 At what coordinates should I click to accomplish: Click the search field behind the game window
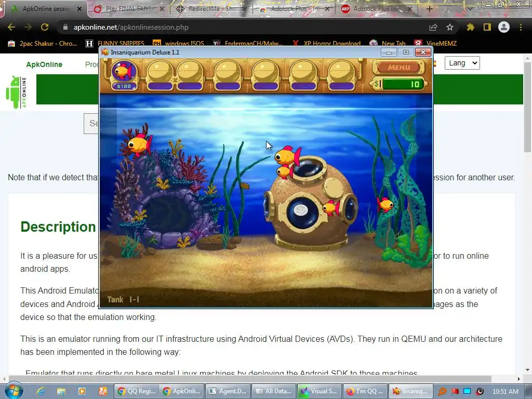(91, 124)
